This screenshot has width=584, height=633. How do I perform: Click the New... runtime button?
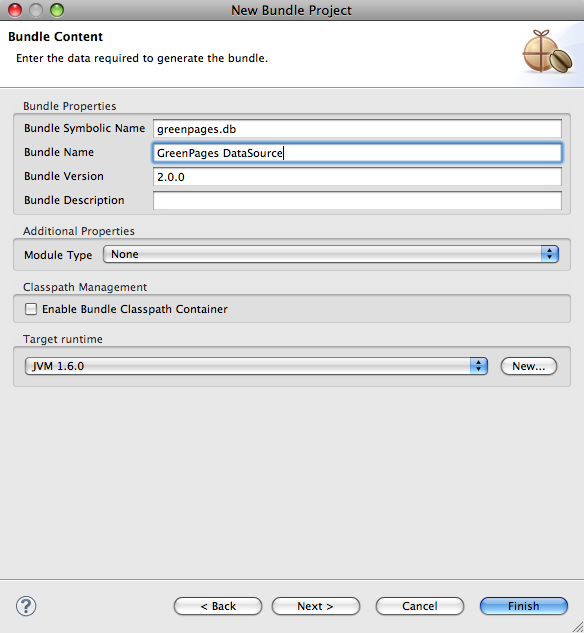[529, 366]
